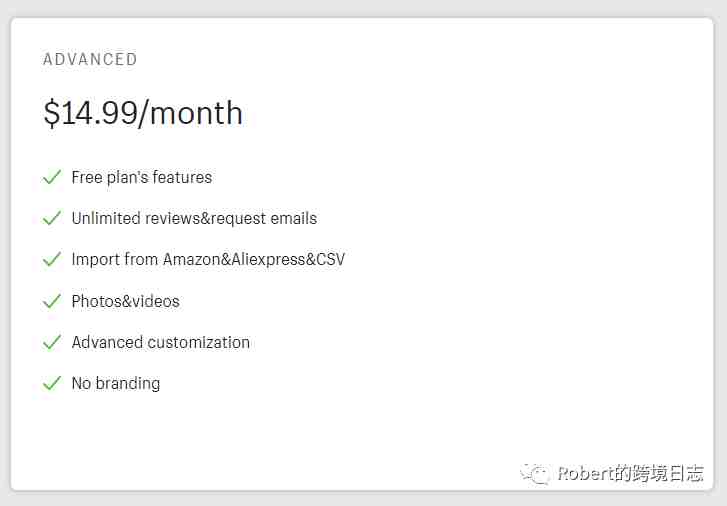Click the No branding feature text
Viewport: 727px width, 506px height.
click(x=116, y=384)
